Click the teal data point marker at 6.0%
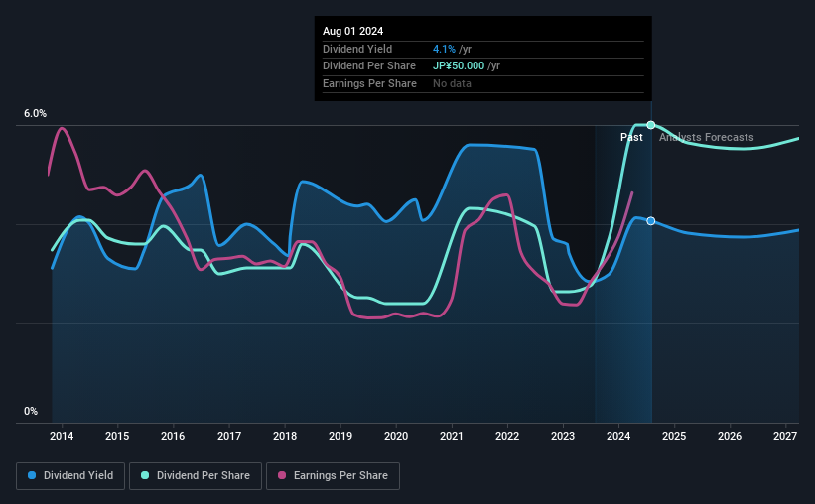 point(651,125)
